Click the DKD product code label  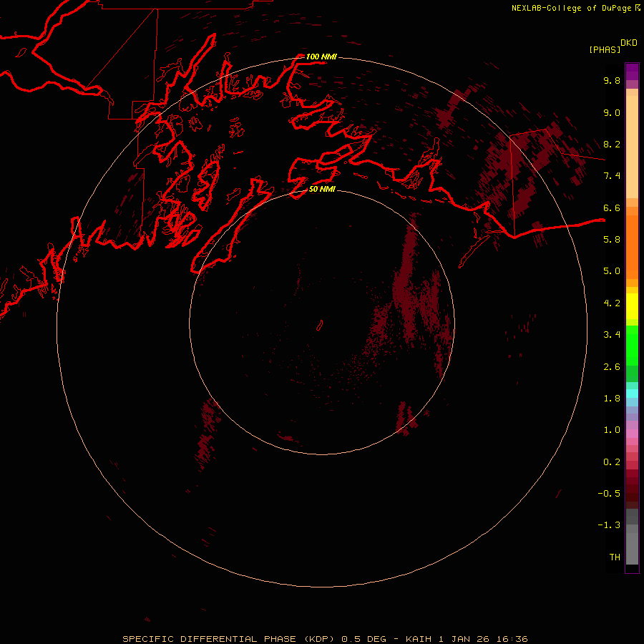(629, 43)
